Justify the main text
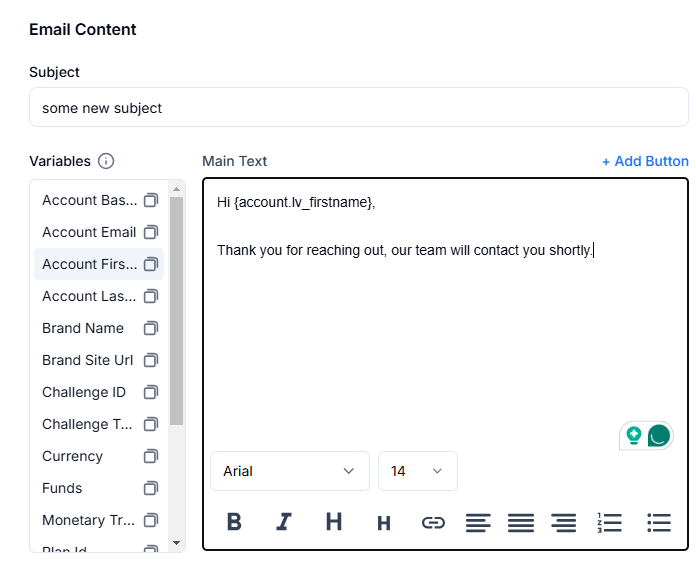Screen dimensions: 696x565 click(521, 522)
